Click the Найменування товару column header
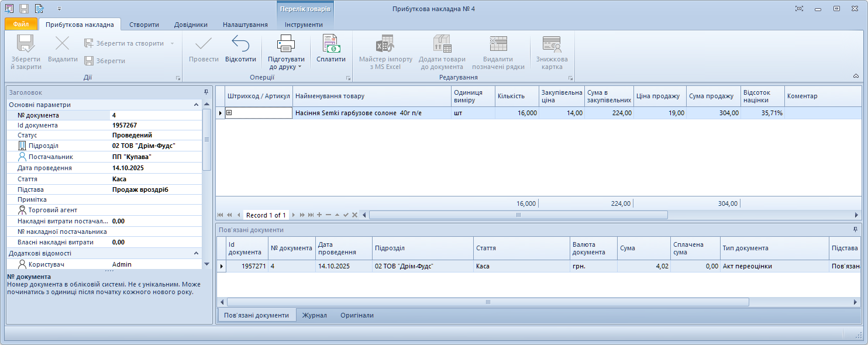This screenshot has height=345, width=868. [x=371, y=96]
